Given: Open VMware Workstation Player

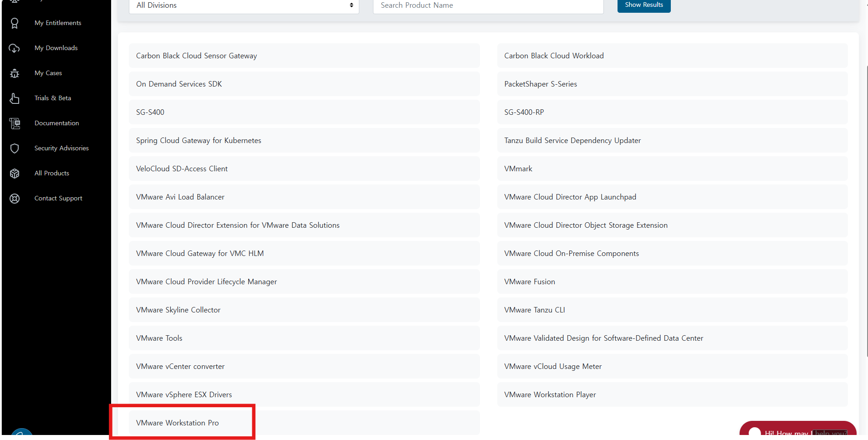Looking at the screenshot, I should 672,394.
